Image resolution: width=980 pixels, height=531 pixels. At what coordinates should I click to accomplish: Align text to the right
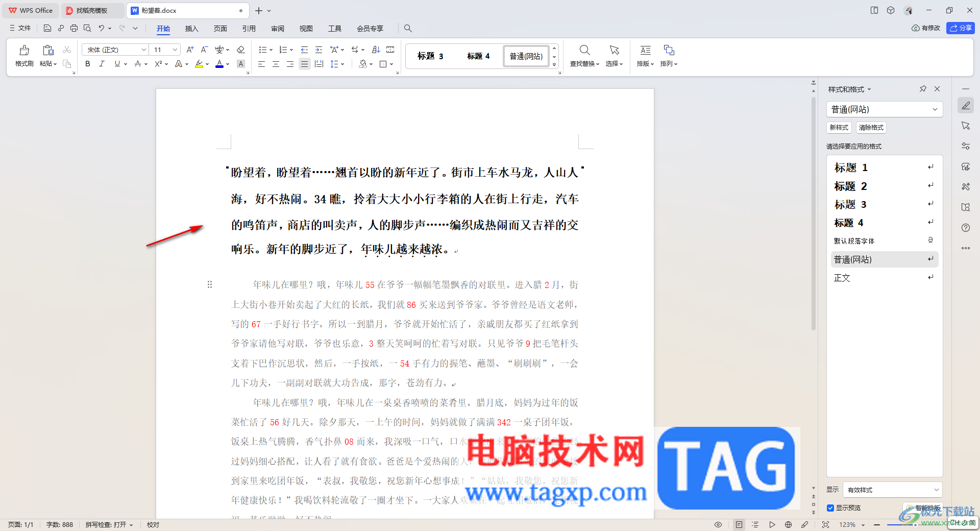[x=290, y=64]
